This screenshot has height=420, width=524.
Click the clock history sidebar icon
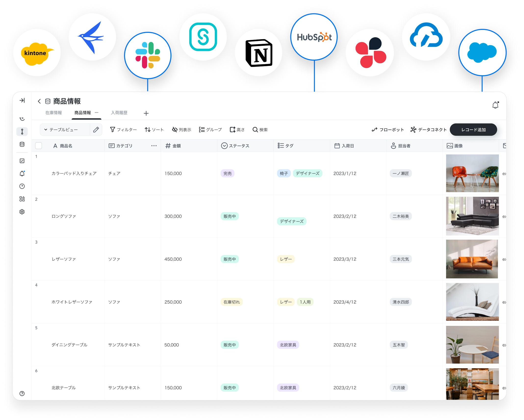22,186
